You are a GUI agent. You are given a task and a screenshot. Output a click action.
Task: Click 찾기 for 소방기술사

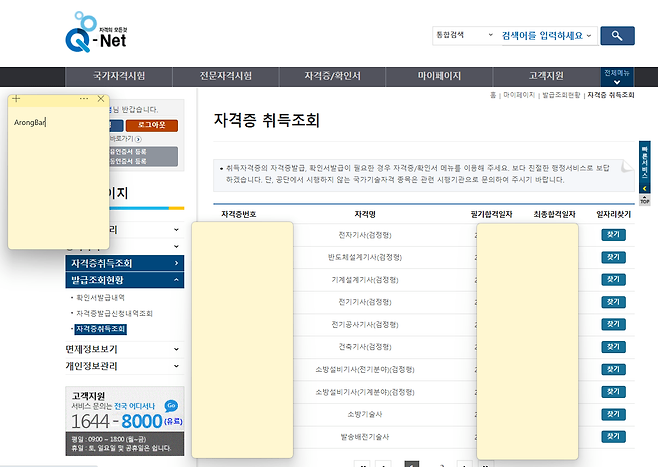click(613, 415)
